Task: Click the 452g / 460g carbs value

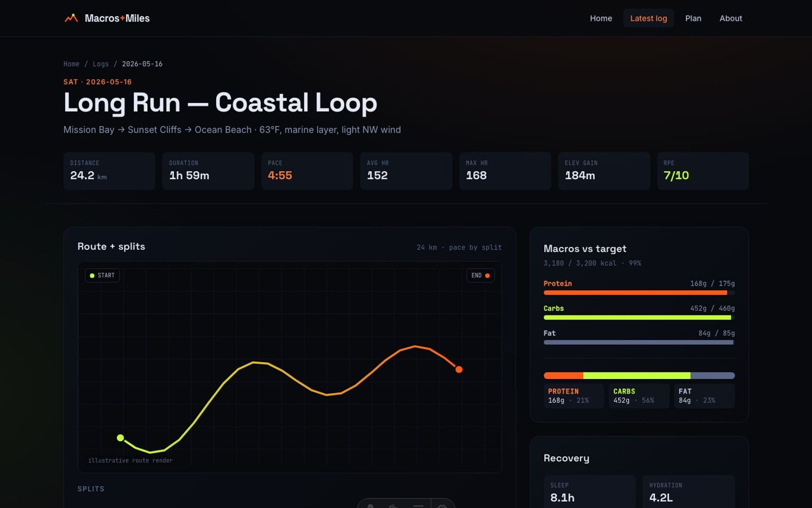Action: [x=713, y=308]
